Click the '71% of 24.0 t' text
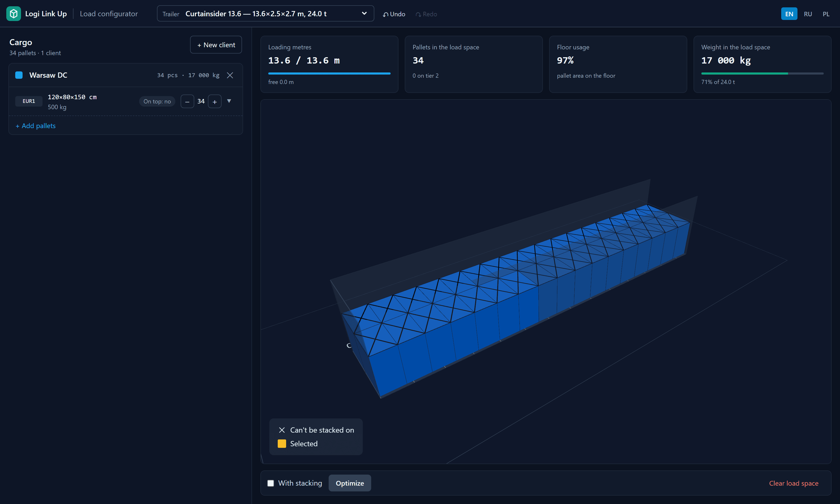The image size is (840, 504). pyautogui.click(x=718, y=82)
